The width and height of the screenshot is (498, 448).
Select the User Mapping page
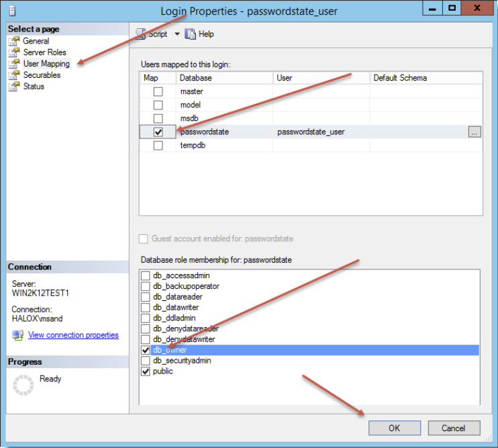pos(46,64)
